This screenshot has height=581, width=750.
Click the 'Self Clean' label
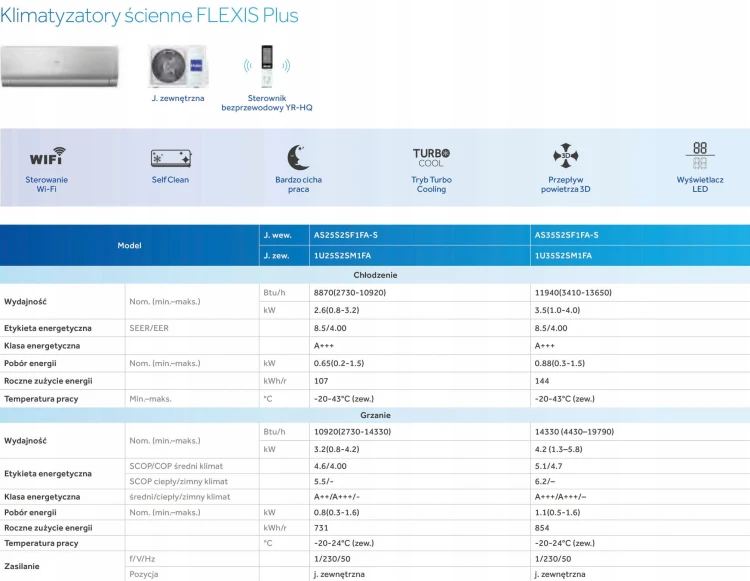click(170, 180)
